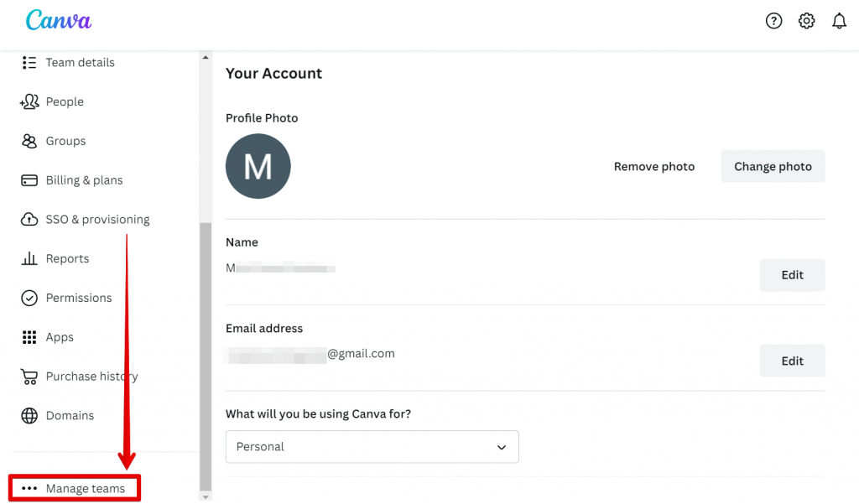859x504 pixels.
Task: Open the Help menu via question mark icon
Action: pos(773,20)
